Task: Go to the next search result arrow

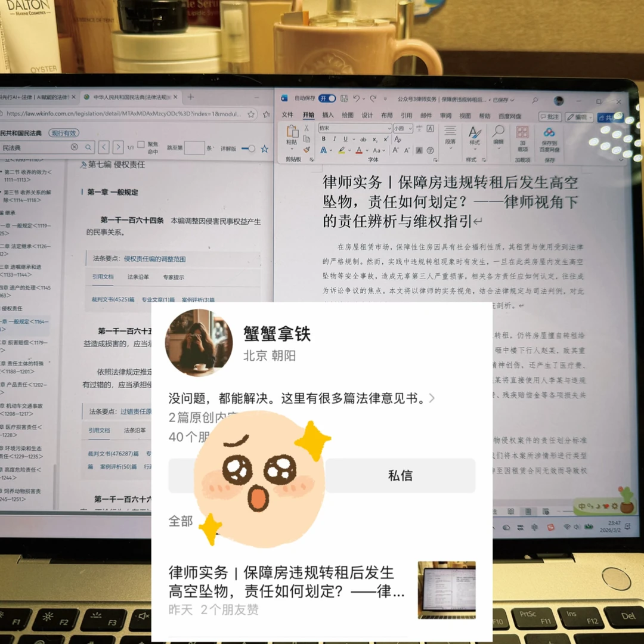Action: tap(118, 147)
